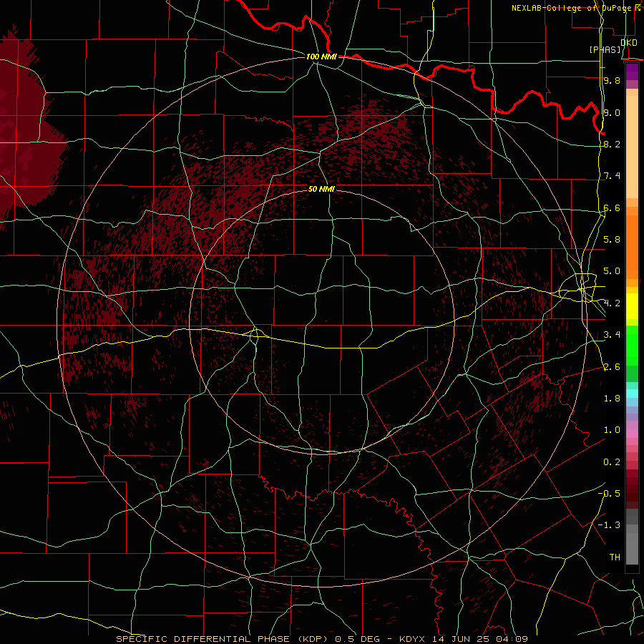This screenshot has width=644, height=644.
Task: Select the cyan band on color bar
Action: coord(632,394)
